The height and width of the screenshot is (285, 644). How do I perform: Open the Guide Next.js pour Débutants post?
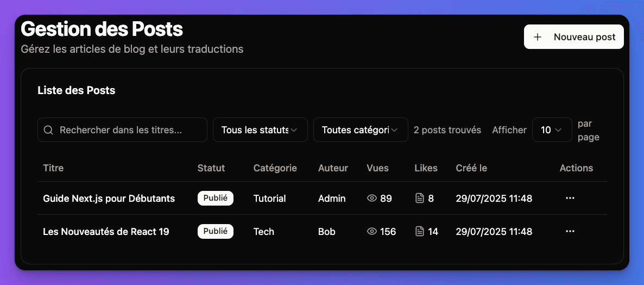point(109,199)
